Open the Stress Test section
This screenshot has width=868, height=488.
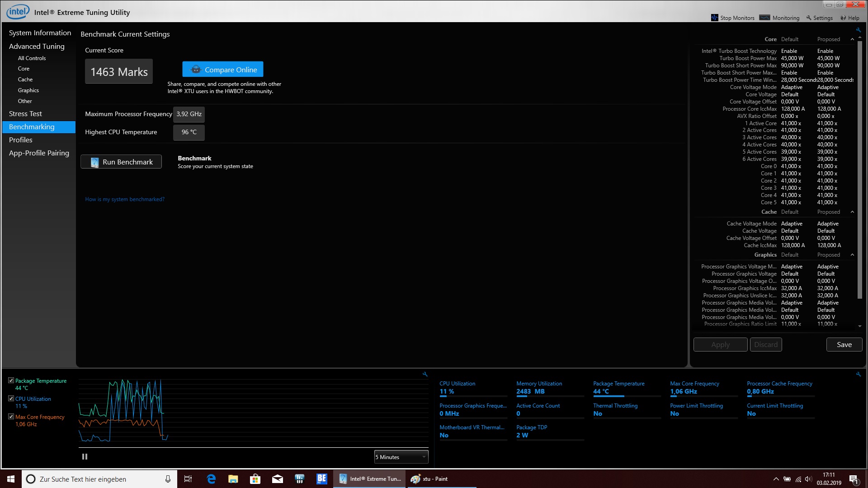[25, 114]
